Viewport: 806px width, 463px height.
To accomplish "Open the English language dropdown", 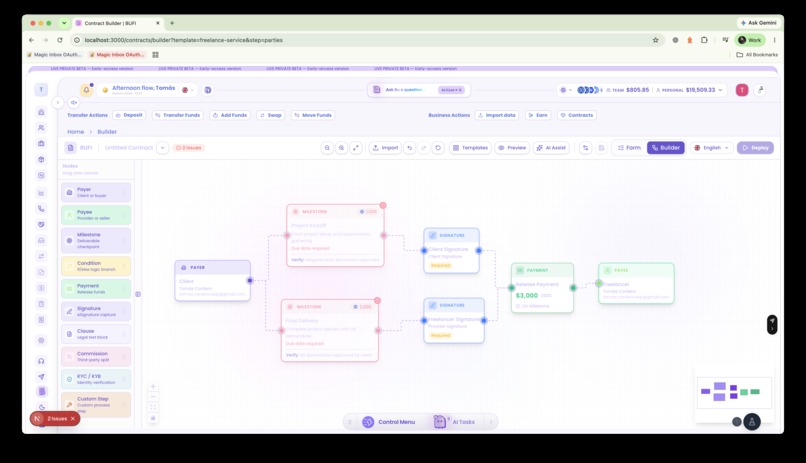I will point(711,147).
